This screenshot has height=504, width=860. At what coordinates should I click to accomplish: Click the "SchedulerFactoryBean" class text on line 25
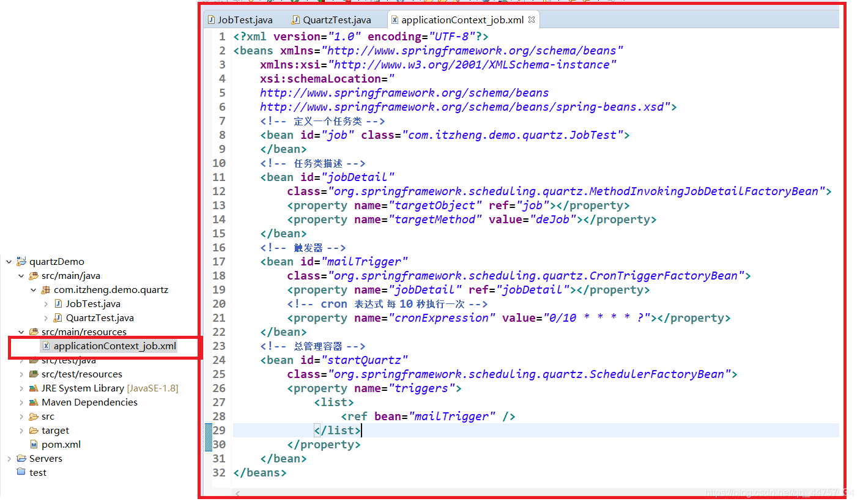pyautogui.click(x=657, y=374)
